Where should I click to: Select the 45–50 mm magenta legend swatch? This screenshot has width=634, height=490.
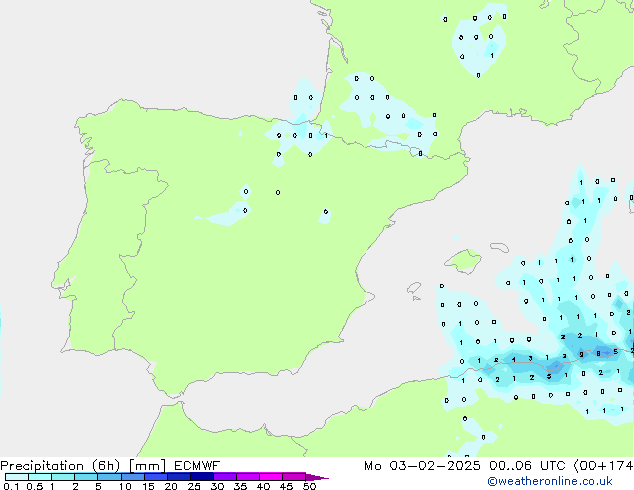[x=294, y=477]
